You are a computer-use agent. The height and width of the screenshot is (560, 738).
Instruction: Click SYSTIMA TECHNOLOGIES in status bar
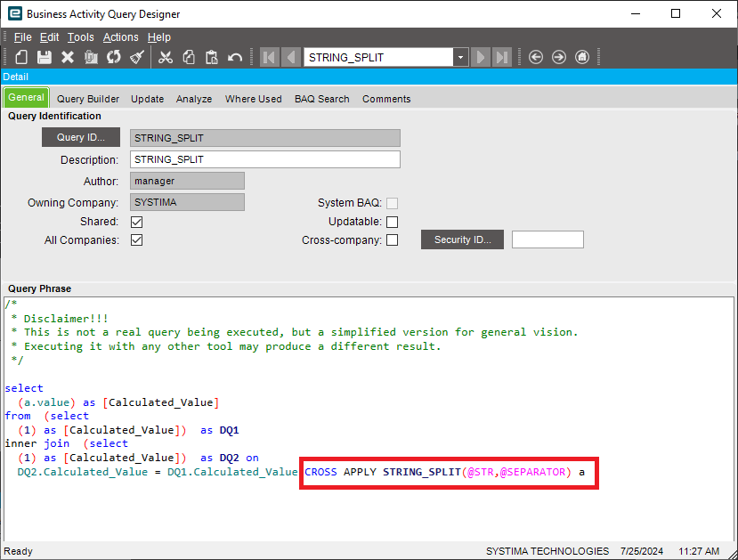tap(547, 551)
